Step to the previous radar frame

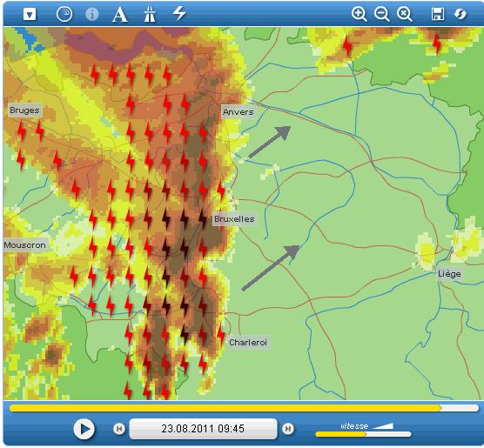[119, 429]
